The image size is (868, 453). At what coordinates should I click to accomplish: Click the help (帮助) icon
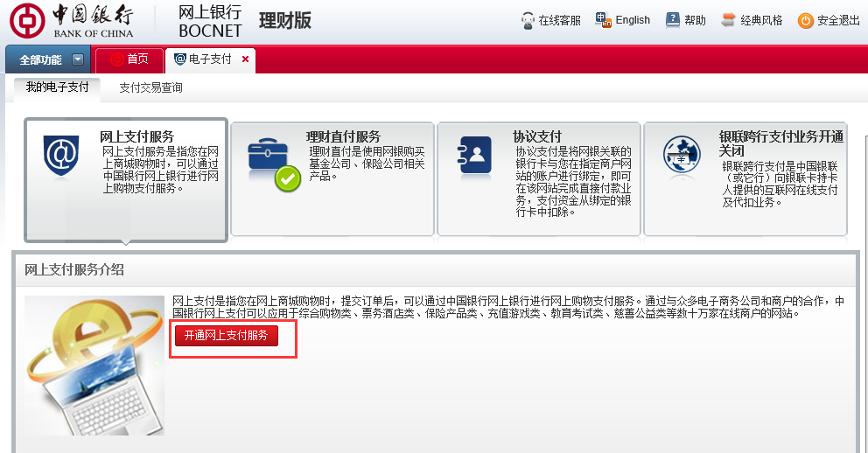click(672, 20)
